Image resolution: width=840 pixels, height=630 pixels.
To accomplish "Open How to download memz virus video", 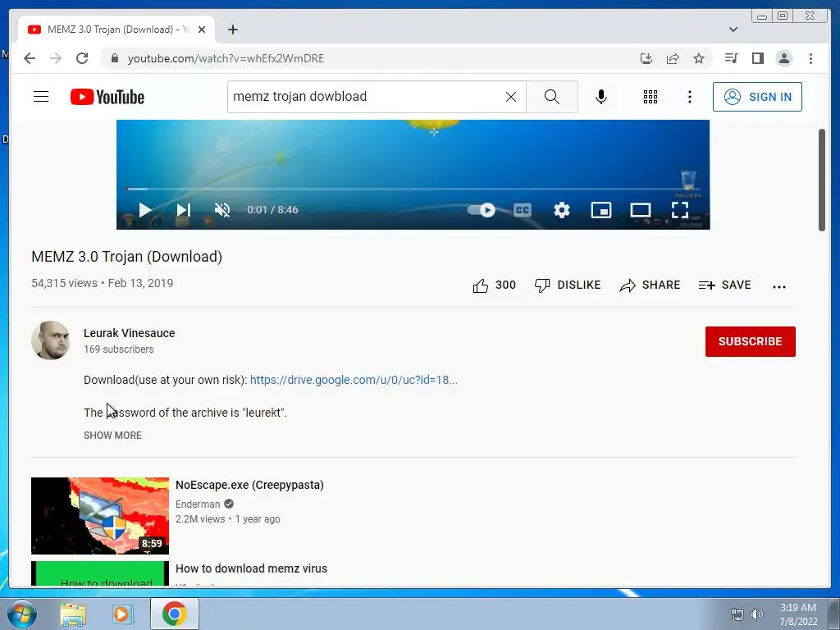I will coord(251,568).
